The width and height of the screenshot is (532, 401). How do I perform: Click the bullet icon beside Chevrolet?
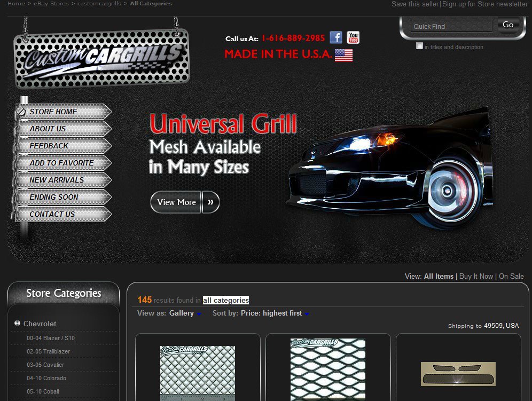pyautogui.click(x=17, y=324)
